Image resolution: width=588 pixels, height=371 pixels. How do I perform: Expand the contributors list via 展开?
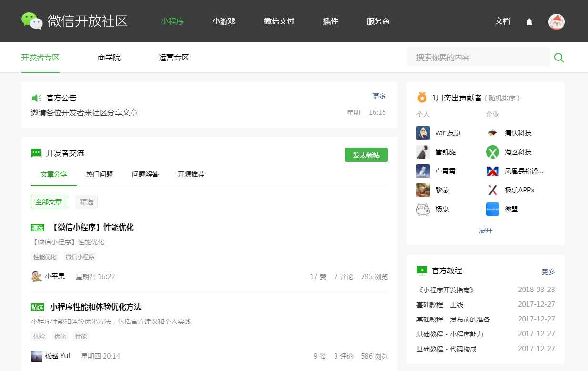[x=486, y=231]
